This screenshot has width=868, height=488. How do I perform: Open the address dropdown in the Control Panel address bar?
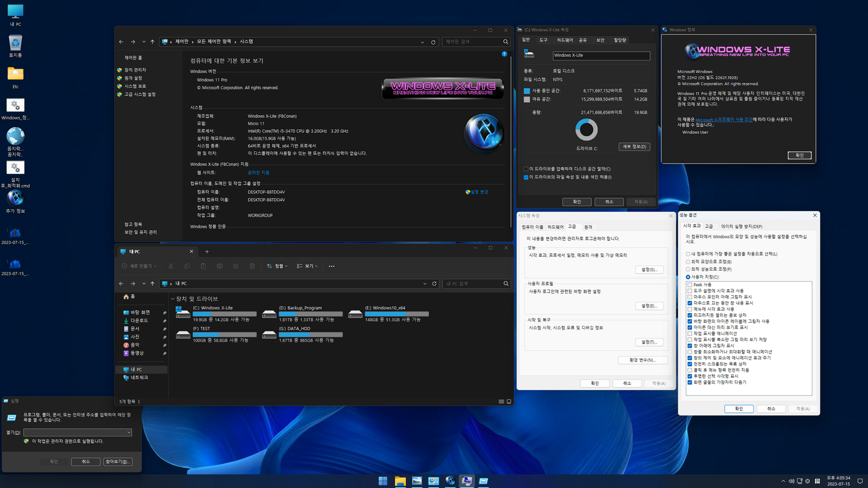423,42
